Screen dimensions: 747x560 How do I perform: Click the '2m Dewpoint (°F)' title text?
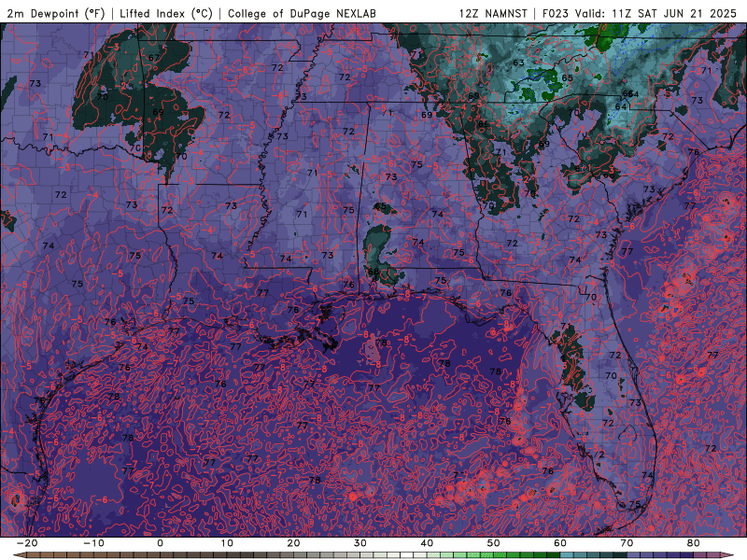[x=56, y=13]
